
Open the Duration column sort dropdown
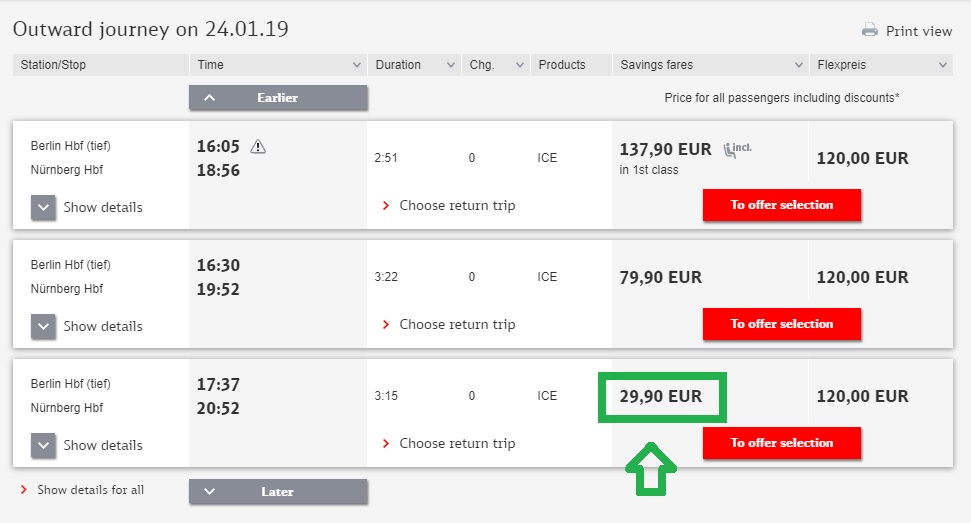(450, 65)
